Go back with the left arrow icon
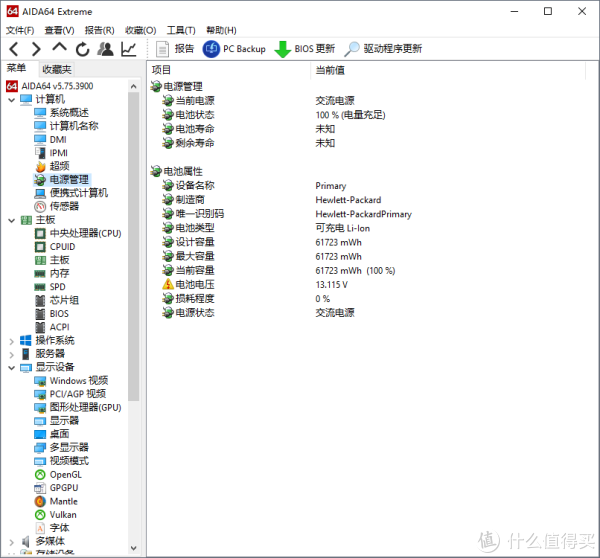 pos(14,49)
